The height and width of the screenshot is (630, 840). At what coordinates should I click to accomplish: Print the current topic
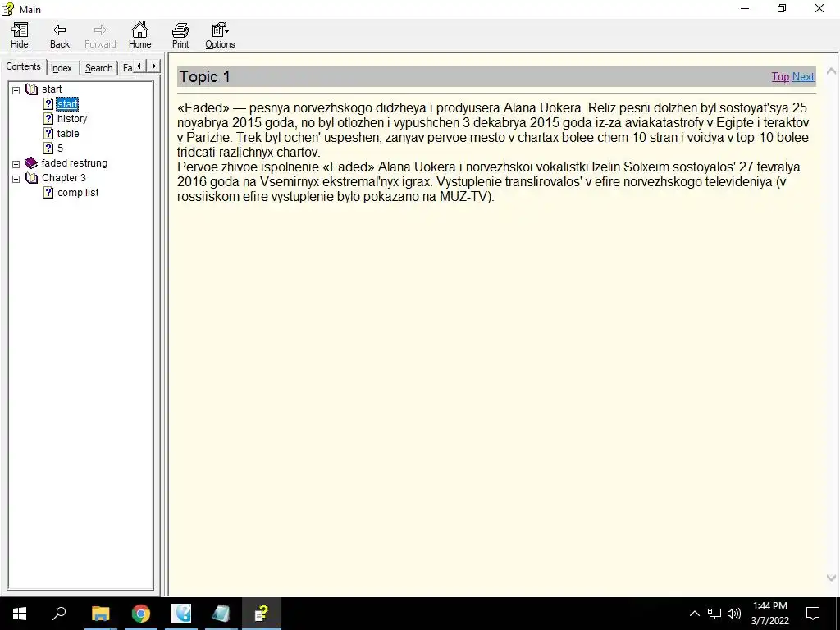coord(180,36)
